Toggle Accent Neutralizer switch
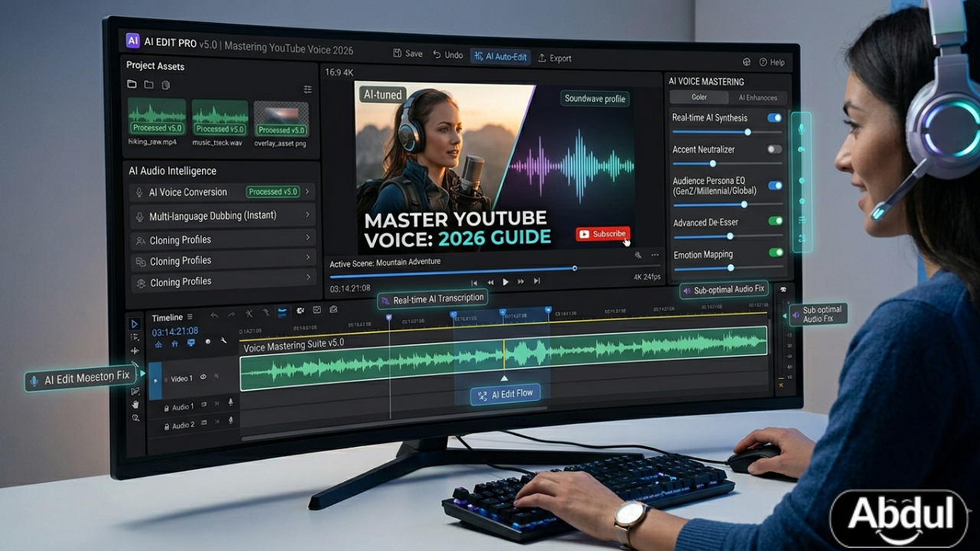 [775, 149]
